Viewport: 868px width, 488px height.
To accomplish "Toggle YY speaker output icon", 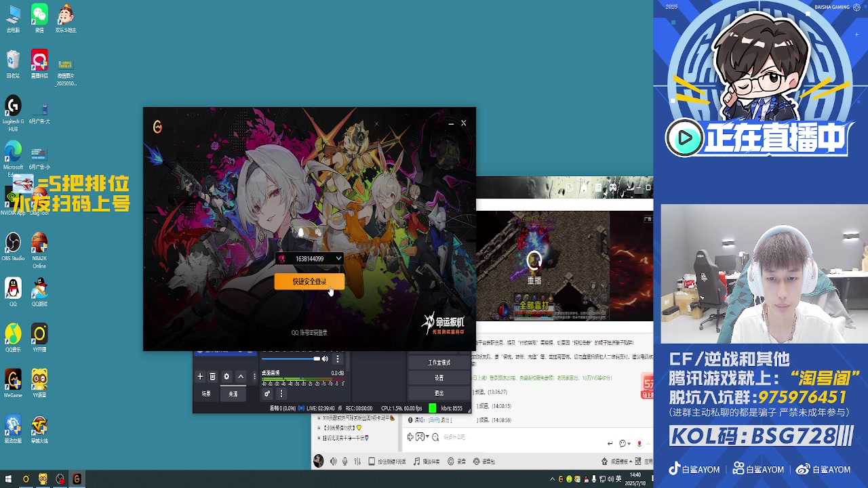I will point(333,462).
